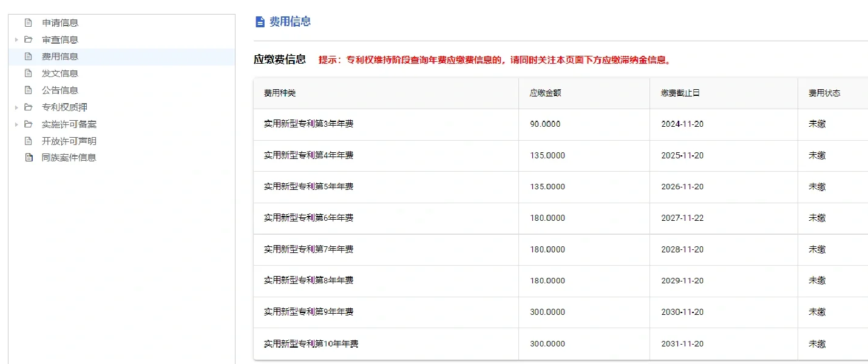Click the folder icon beside 专利权质押
The height and width of the screenshot is (364, 868).
tap(28, 107)
